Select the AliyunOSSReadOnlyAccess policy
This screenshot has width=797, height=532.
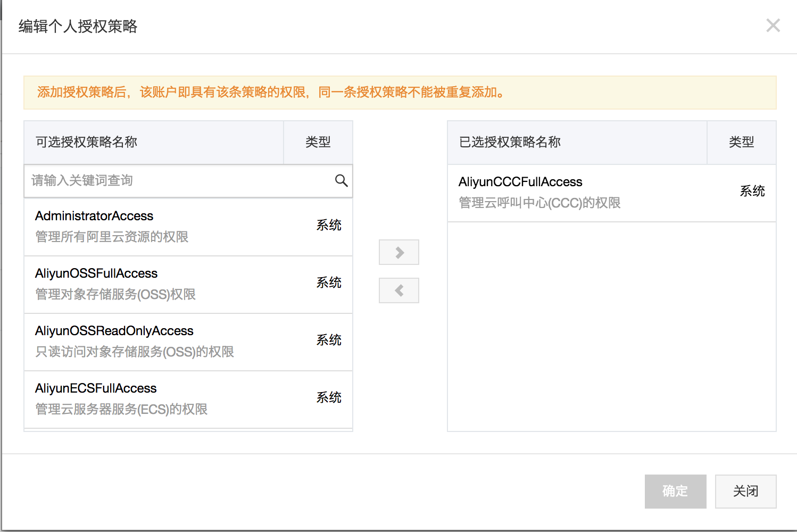click(x=188, y=342)
